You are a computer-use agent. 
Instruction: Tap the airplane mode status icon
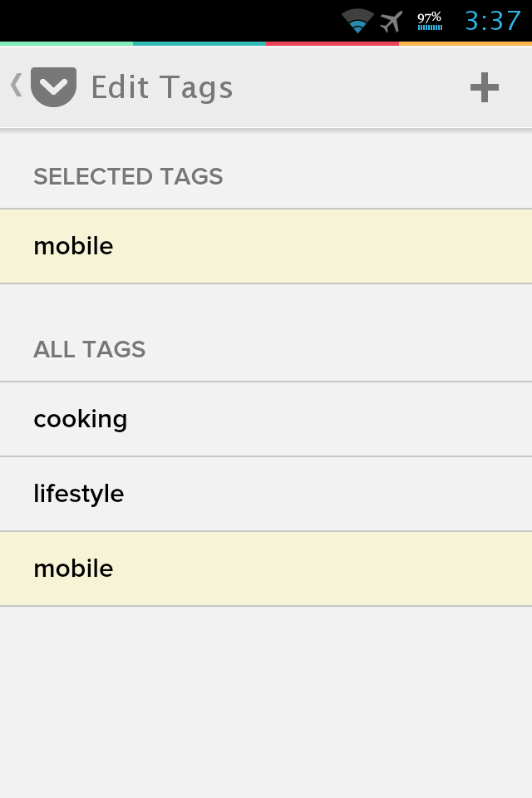pos(391,22)
